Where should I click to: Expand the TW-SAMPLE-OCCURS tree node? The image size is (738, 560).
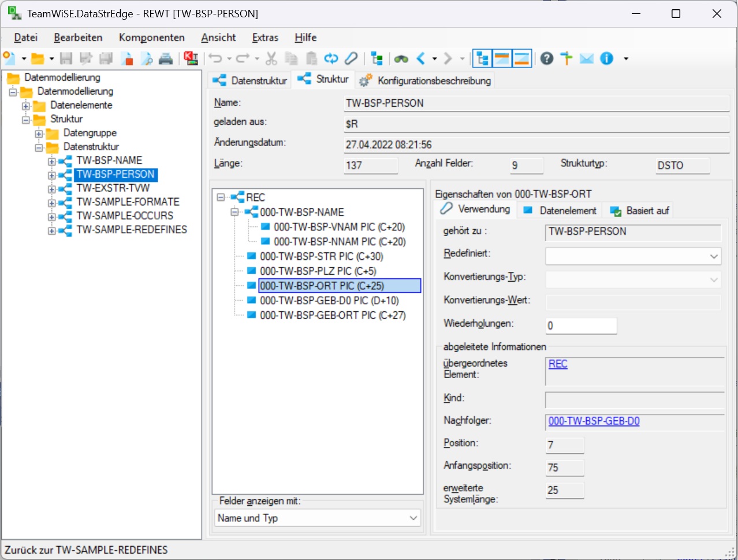point(52,216)
